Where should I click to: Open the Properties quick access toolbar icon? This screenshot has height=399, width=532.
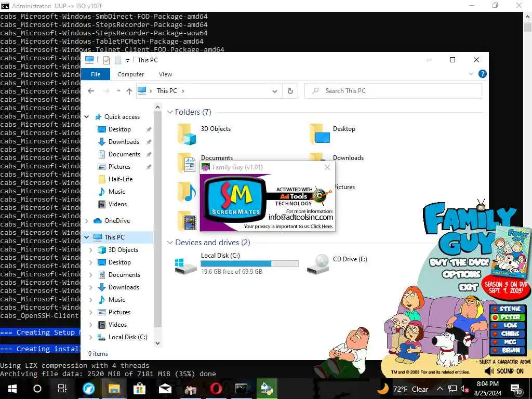(x=107, y=60)
